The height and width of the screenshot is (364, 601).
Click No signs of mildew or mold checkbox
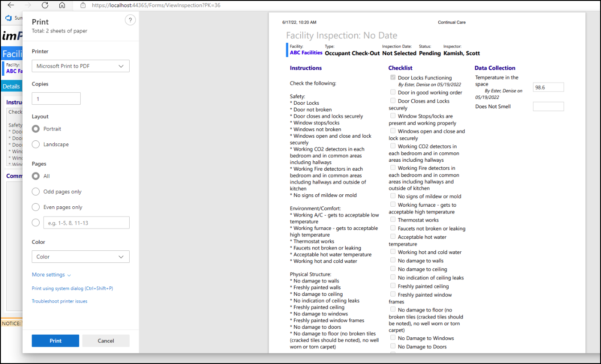coord(393,196)
